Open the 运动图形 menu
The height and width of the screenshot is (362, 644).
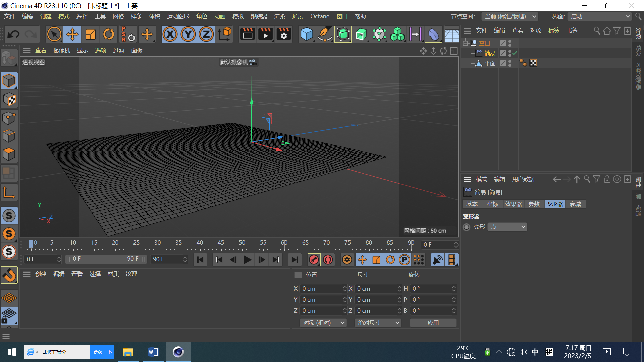pos(178,16)
